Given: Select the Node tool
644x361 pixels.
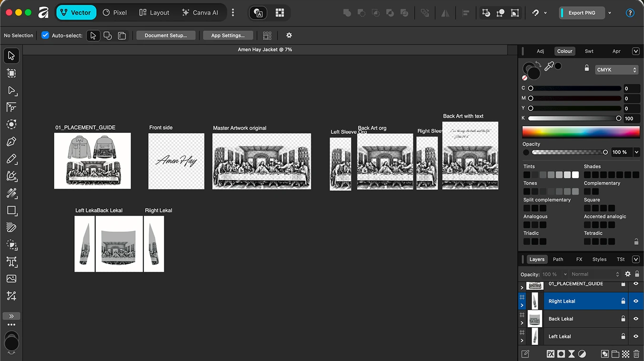Looking at the screenshot, I should (11, 90).
